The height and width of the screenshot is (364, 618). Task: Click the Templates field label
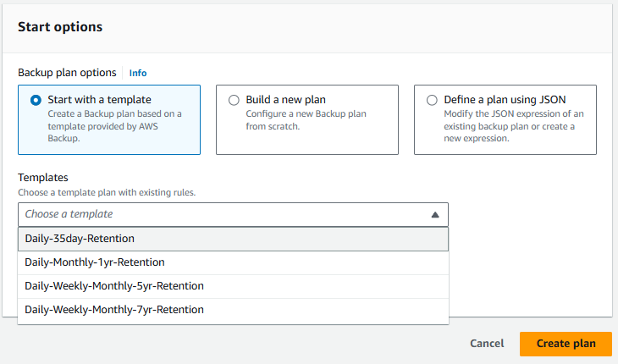tap(43, 177)
